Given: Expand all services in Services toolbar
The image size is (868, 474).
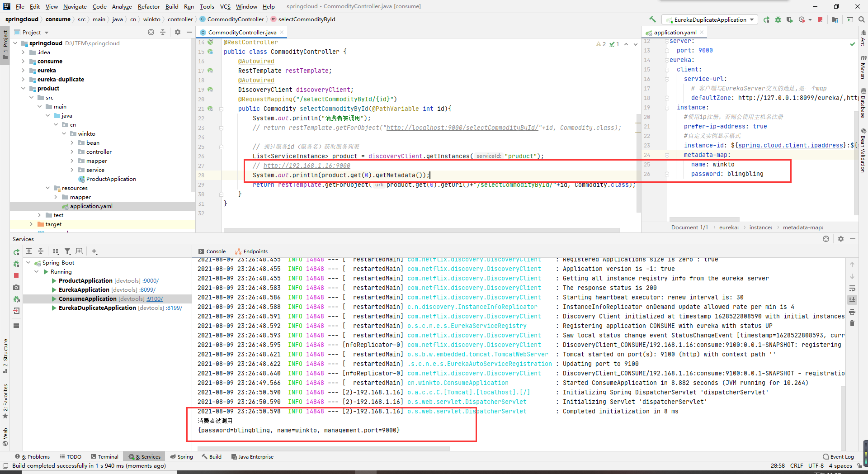Looking at the screenshot, I should (29, 251).
